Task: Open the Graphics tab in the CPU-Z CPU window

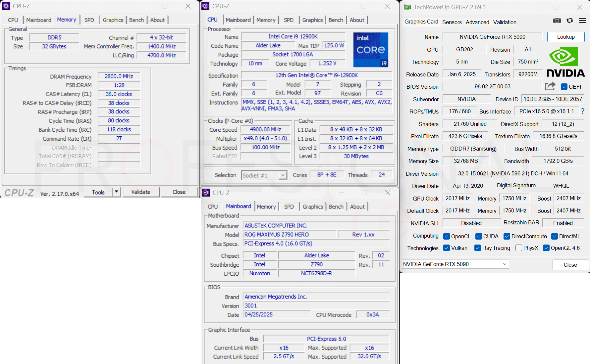Action: (x=312, y=20)
